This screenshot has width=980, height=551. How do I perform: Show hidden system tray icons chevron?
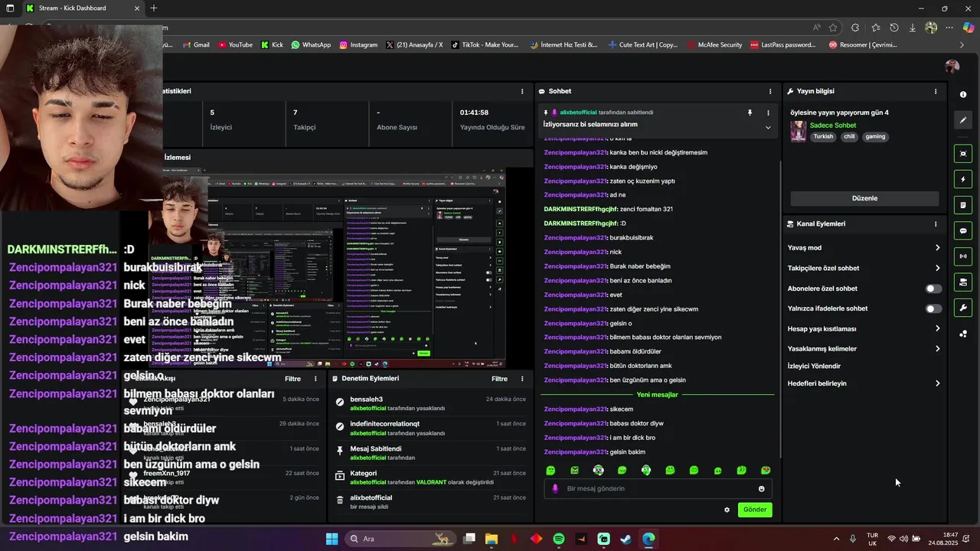click(x=836, y=539)
